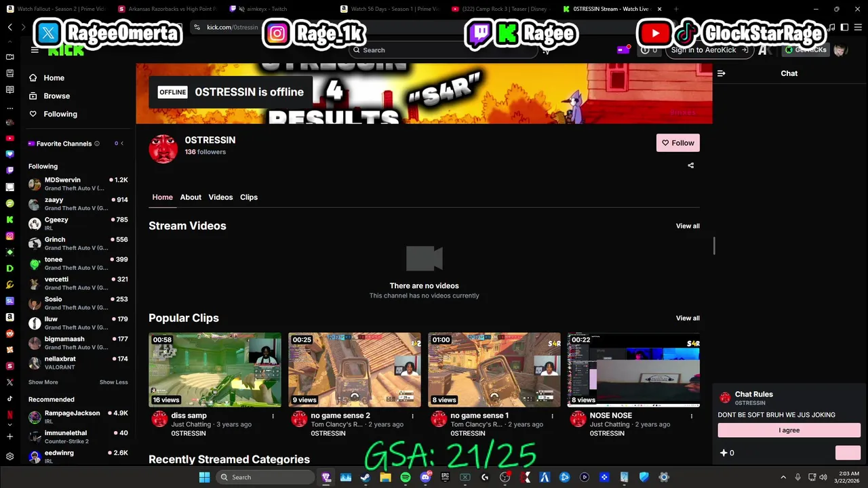Open Kick shortcut in the browser sidebar
Image resolution: width=868 pixels, height=488 pixels.
click(9, 220)
